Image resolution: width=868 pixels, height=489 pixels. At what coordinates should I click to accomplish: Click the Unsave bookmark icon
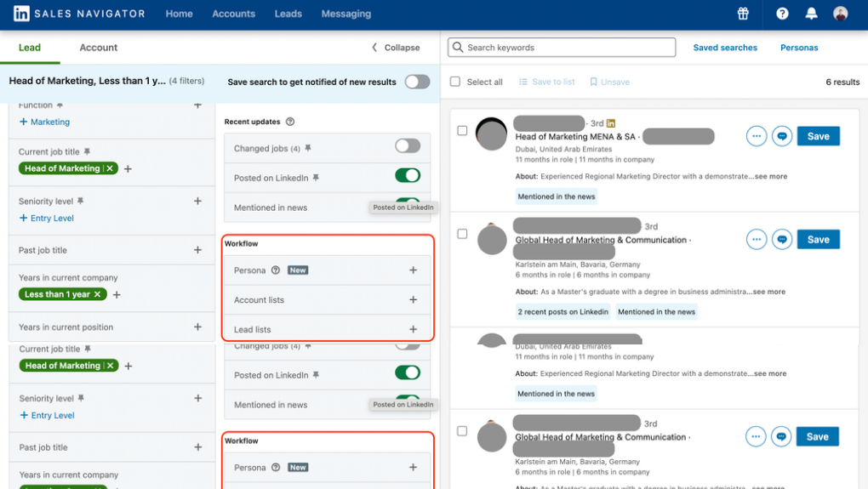coord(593,82)
